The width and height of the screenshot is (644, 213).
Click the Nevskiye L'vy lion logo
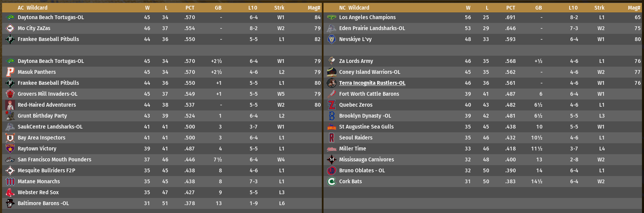(331, 39)
